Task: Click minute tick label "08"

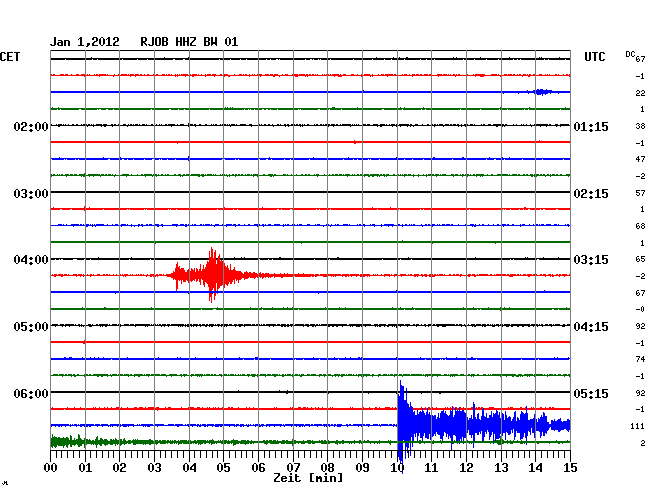Action: click(327, 468)
